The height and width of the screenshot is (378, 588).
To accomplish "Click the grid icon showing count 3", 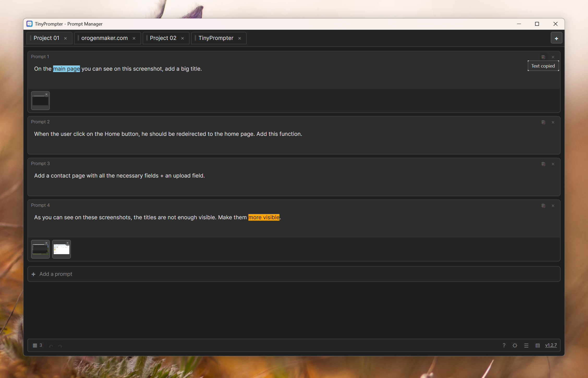I will [x=35, y=345].
